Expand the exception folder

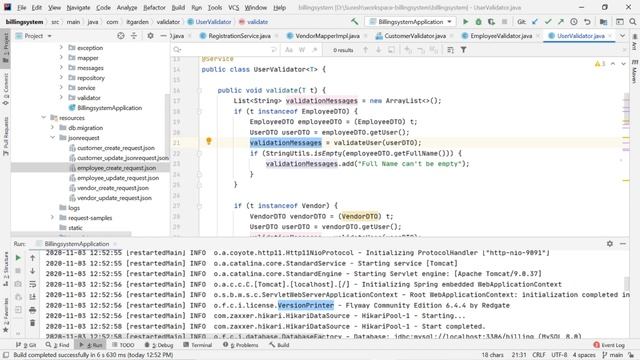click(x=61, y=47)
